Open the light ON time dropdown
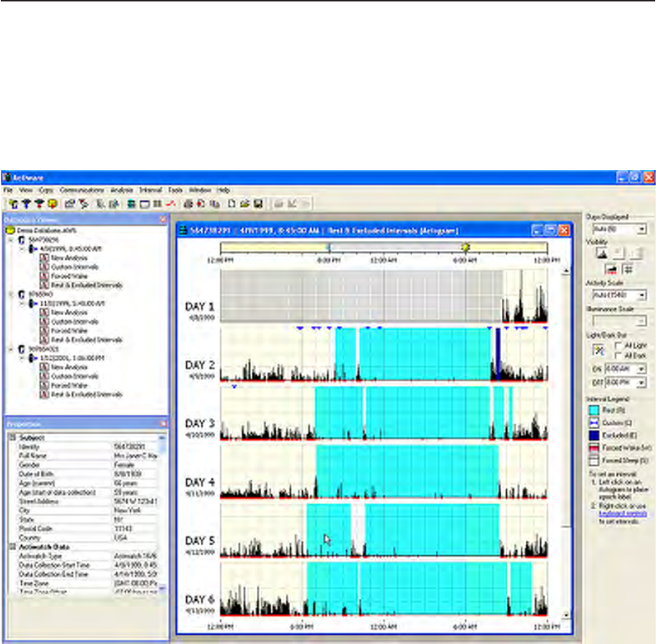The image size is (656, 644). click(x=641, y=370)
